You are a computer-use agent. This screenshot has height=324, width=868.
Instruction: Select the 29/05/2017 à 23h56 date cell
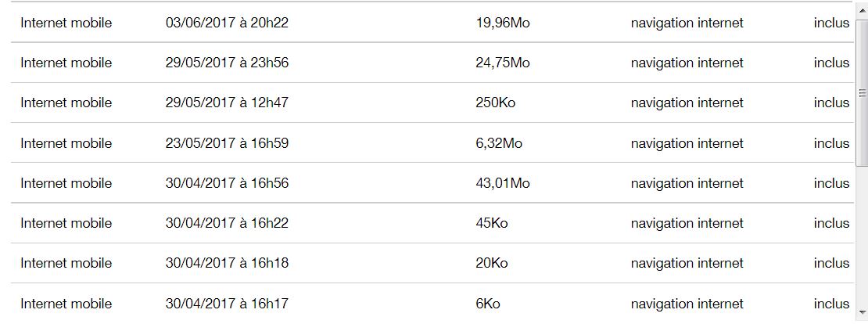click(x=227, y=63)
